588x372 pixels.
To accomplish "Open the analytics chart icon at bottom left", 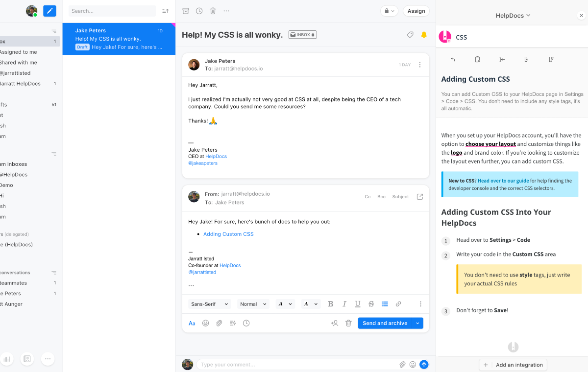I will tap(7, 359).
